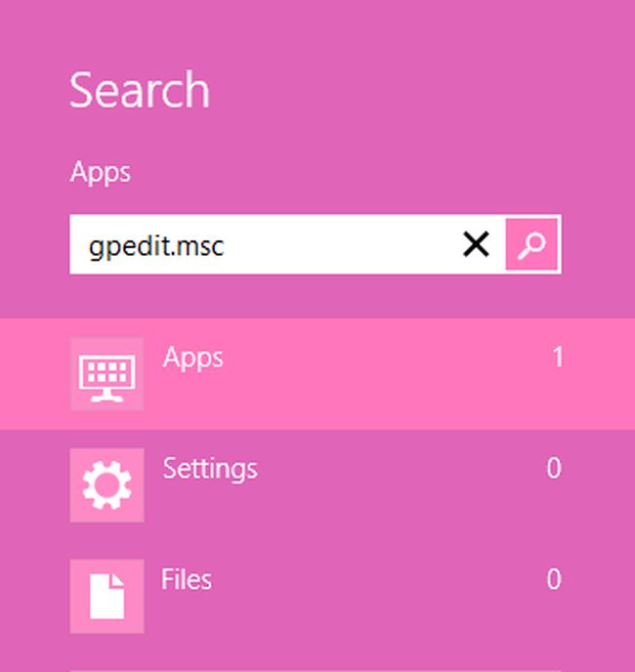Switch search scope to the Files row
The width and height of the screenshot is (635, 672).
pos(317,596)
